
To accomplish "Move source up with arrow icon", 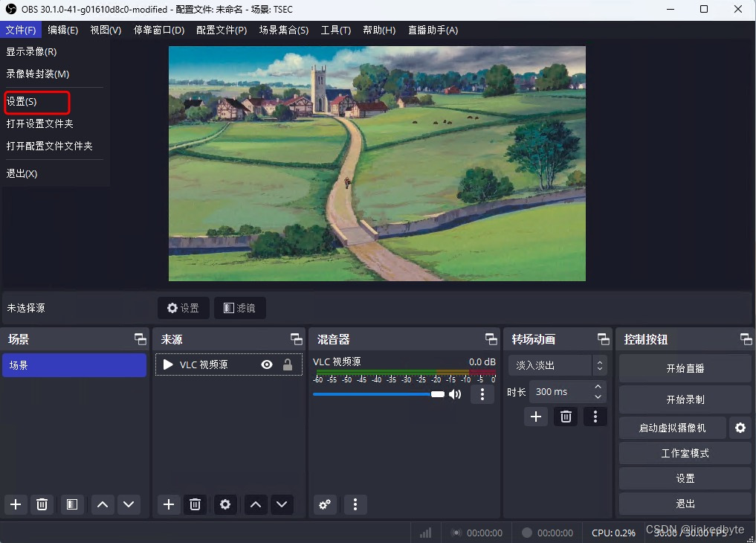I will (x=256, y=504).
